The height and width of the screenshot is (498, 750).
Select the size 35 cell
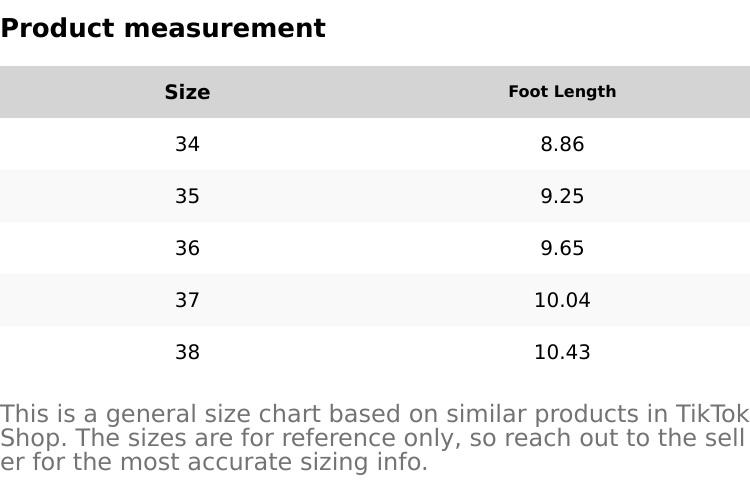tap(187, 196)
